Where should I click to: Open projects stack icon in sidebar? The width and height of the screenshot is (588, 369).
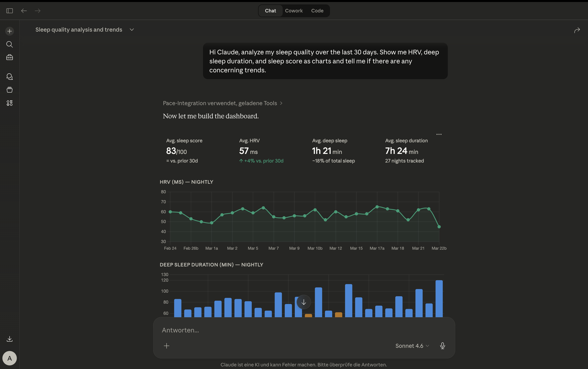[10, 90]
